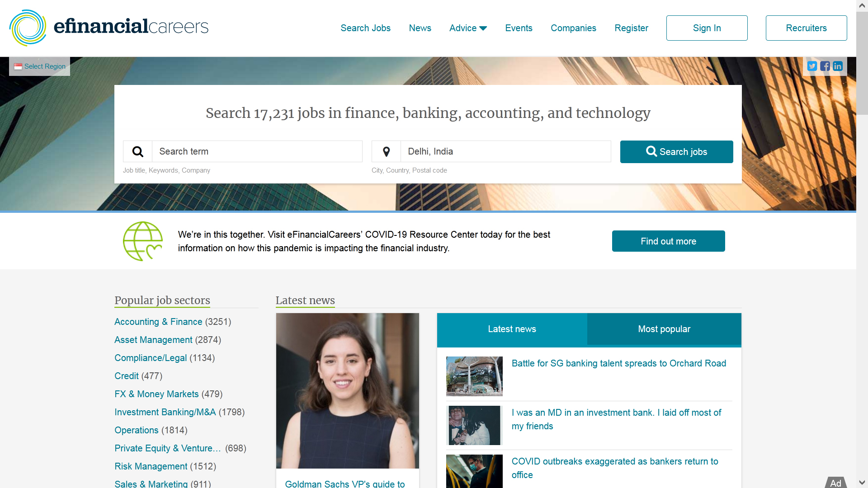Open the Twitter social icon
Image resolution: width=868 pixels, height=488 pixels.
[x=812, y=66]
